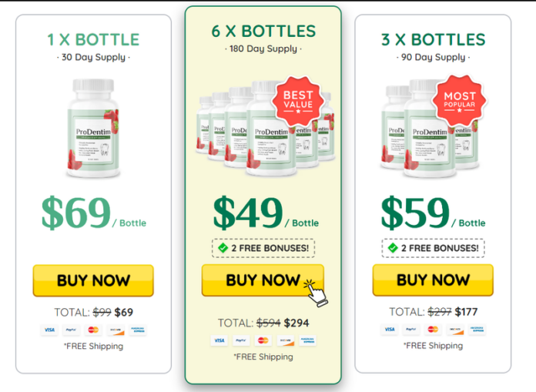Click the Best Value red badge
The width and height of the screenshot is (536, 392).
pos(298,101)
